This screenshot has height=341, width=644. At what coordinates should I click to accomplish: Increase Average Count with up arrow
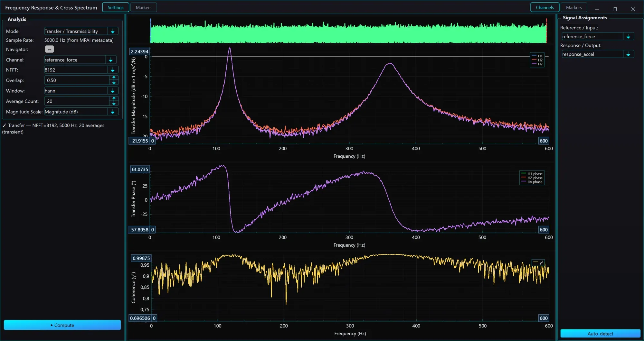pyautogui.click(x=114, y=99)
